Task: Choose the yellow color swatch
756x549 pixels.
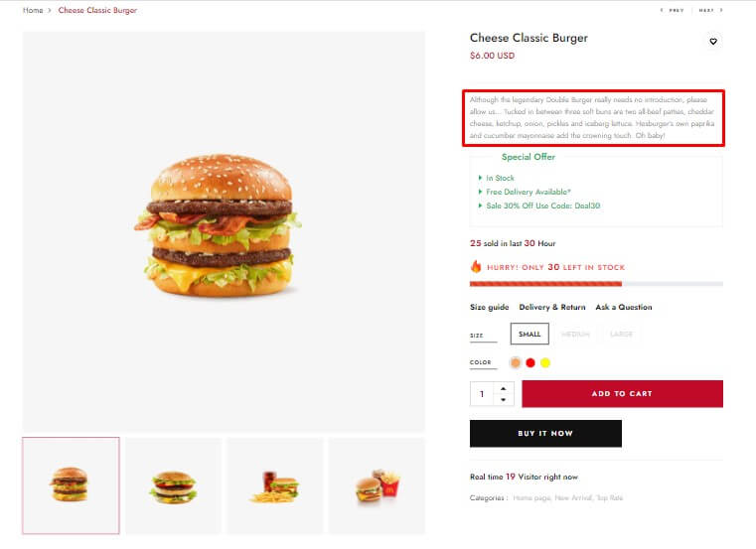Action: [545, 363]
